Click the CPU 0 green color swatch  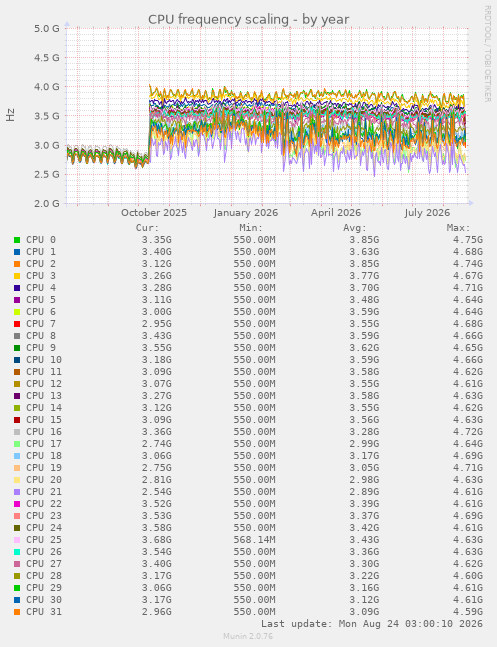pos(17,240)
